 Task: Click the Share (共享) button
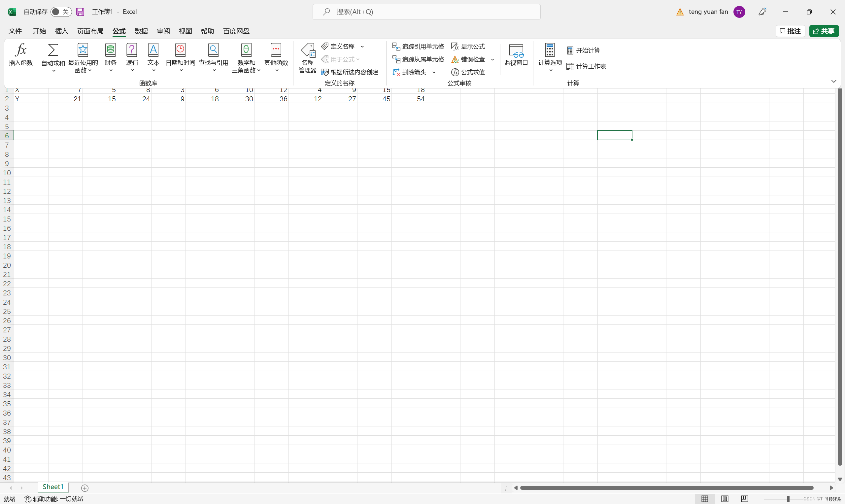824,31
